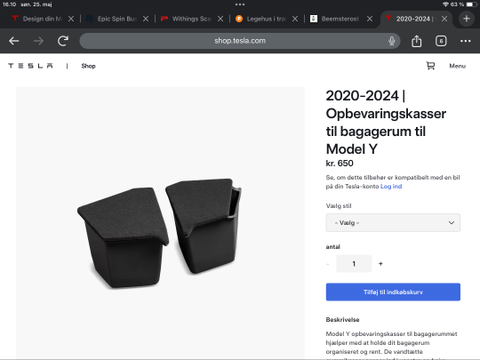Open the Menu link in the header

point(457,66)
